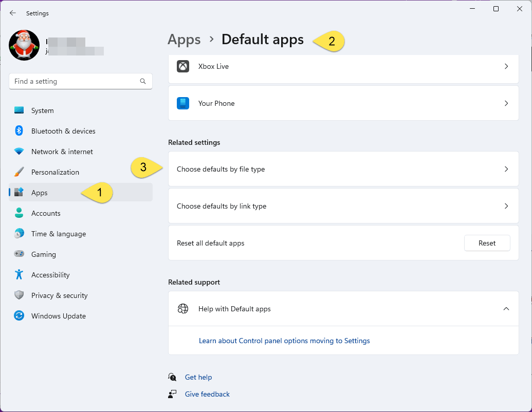Image resolution: width=532 pixels, height=412 pixels.
Task: Open Choose defaults by file type
Action: [x=343, y=169]
